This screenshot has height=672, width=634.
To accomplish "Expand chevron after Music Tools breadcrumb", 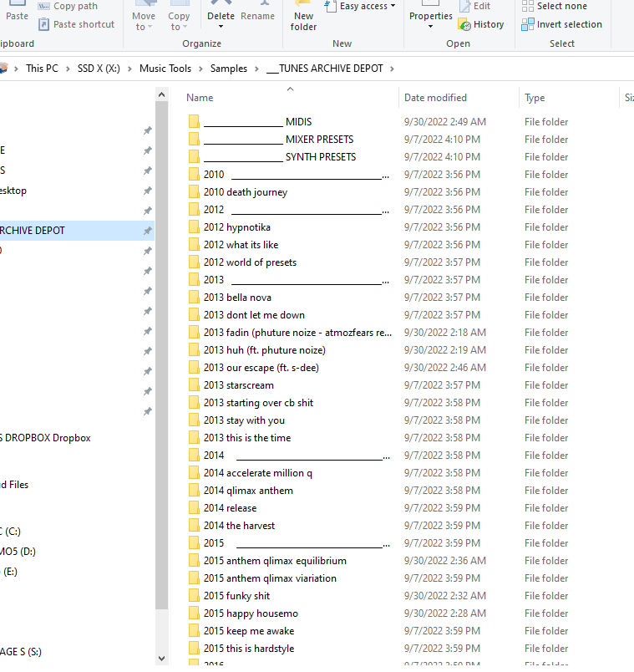I will pyautogui.click(x=200, y=69).
